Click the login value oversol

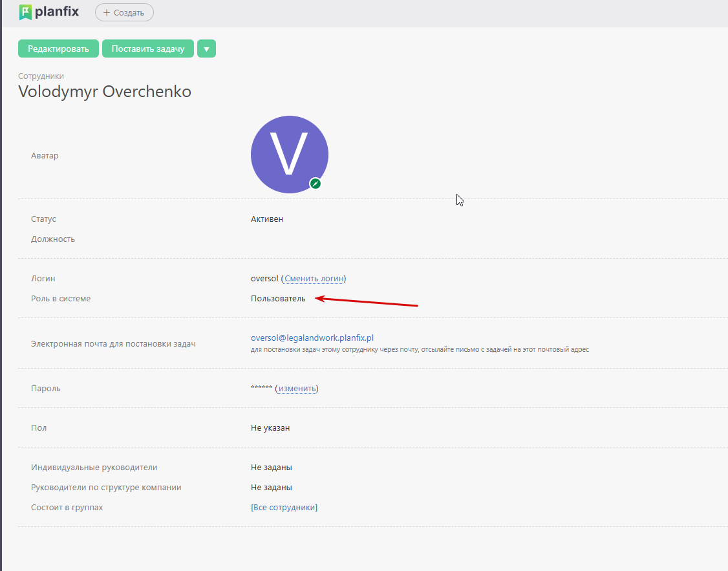(264, 279)
